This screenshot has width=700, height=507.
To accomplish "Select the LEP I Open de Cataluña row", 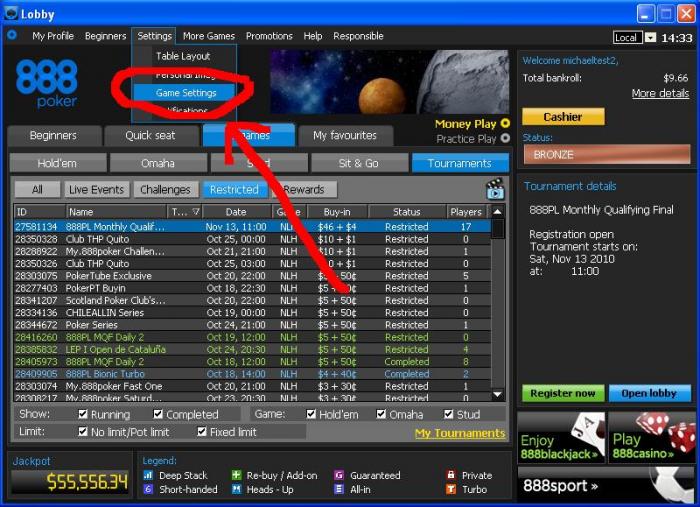I will (x=253, y=349).
